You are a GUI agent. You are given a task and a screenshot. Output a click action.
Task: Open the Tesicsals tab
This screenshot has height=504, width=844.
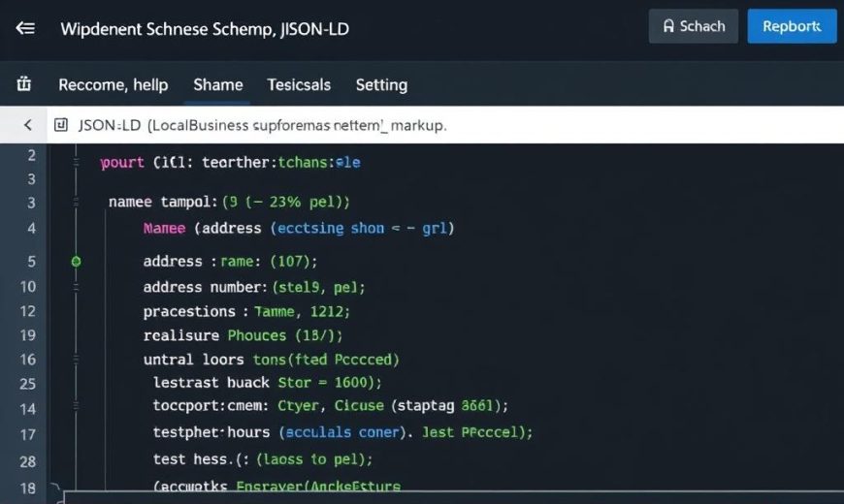pyautogui.click(x=299, y=84)
